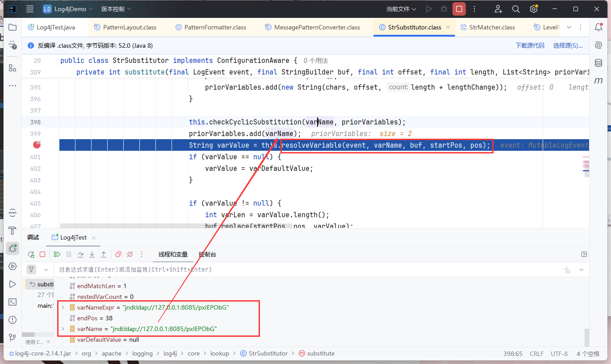Image resolution: width=611 pixels, height=364 pixels.
Task: Click the Step Out arrow icon
Action: [x=104, y=254]
